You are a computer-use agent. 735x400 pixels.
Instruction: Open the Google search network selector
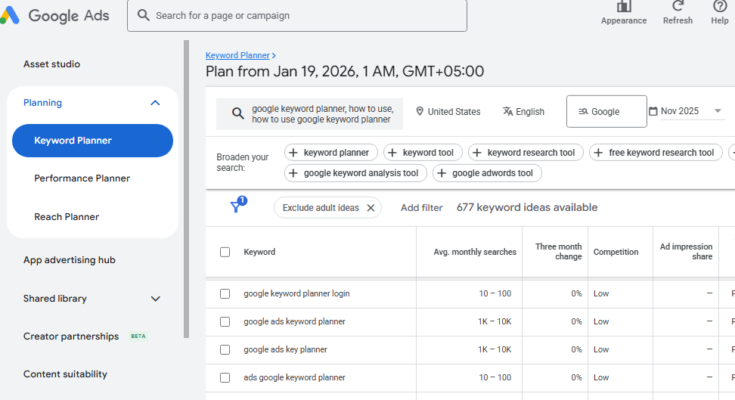click(x=606, y=112)
